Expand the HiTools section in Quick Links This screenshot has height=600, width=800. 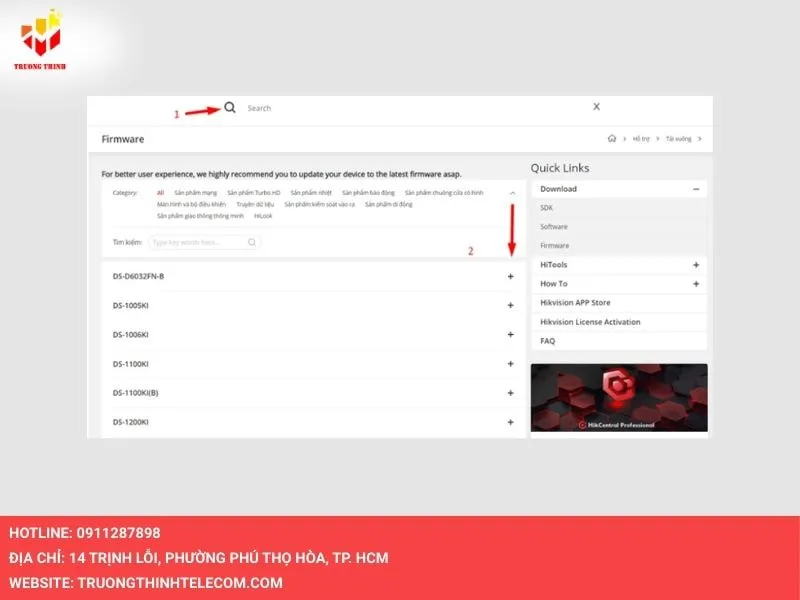coord(697,265)
